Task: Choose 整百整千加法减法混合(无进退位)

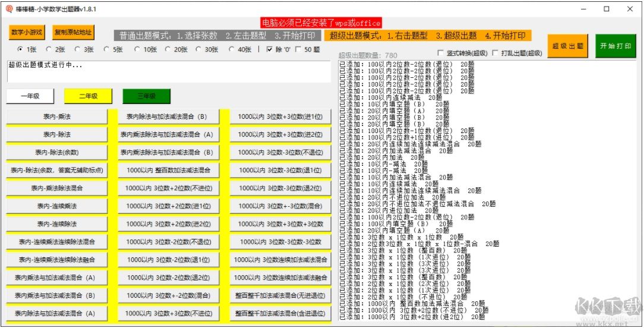Action: click(x=280, y=295)
